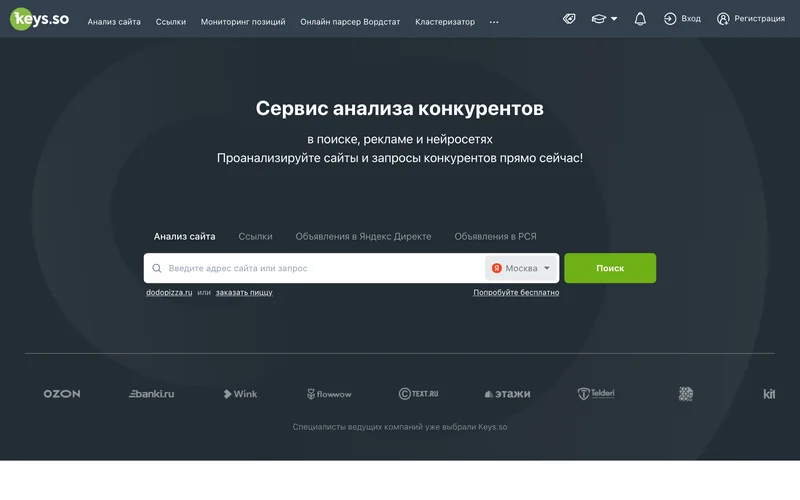Select the Ссылки search tab

pos(255,237)
